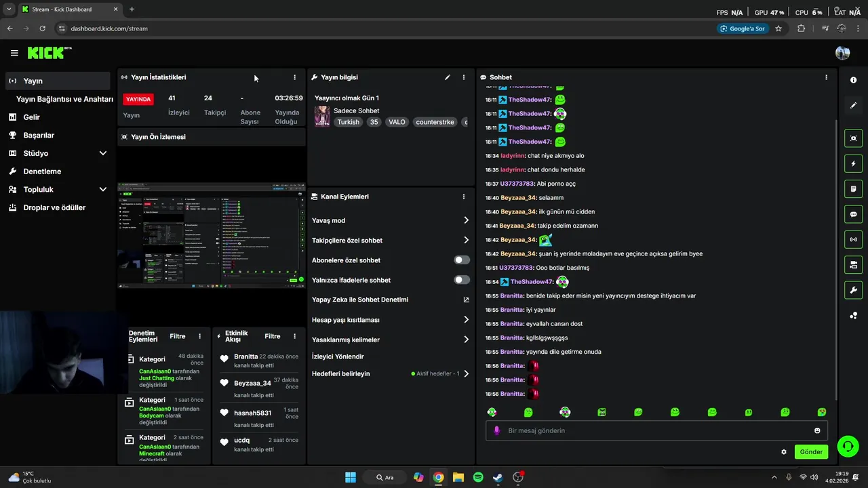The image size is (868, 488).
Task: Toggle the wrench widget icon in right sidebar
Action: (x=853, y=290)
